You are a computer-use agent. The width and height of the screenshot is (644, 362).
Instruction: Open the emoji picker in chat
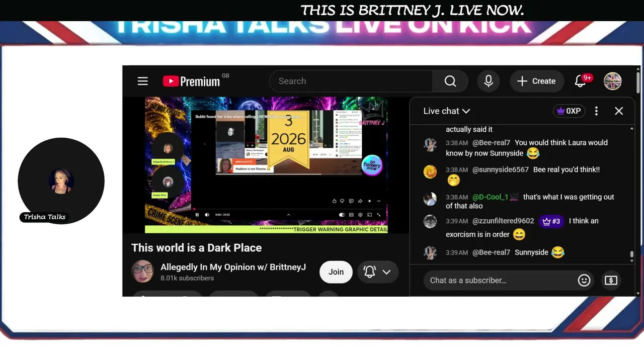[584, 280]
